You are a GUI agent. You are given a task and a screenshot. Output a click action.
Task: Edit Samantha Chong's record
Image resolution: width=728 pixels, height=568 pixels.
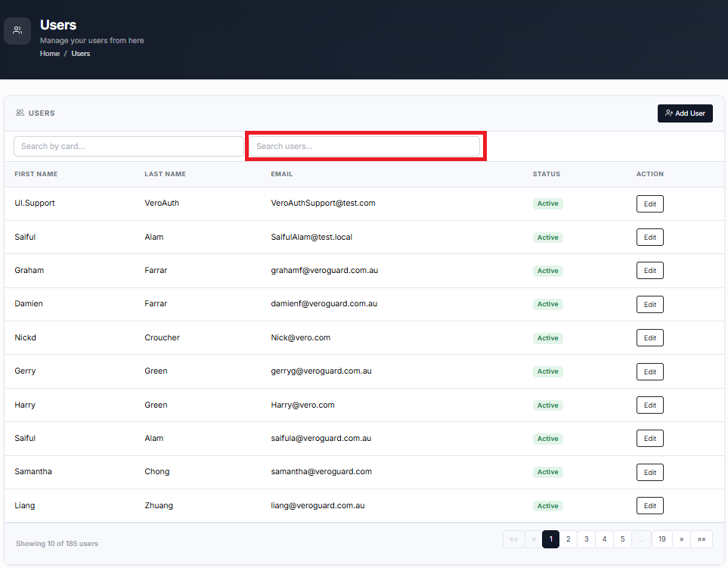[649, 473]
